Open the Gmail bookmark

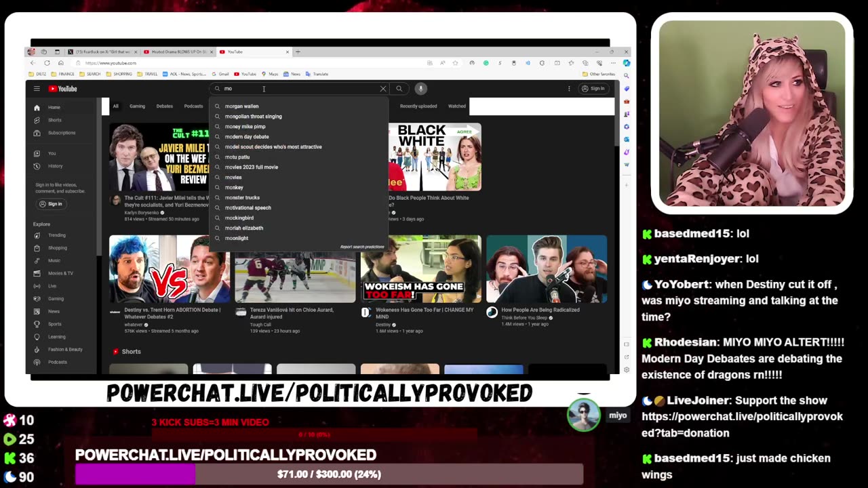click(x=220, y=74)
